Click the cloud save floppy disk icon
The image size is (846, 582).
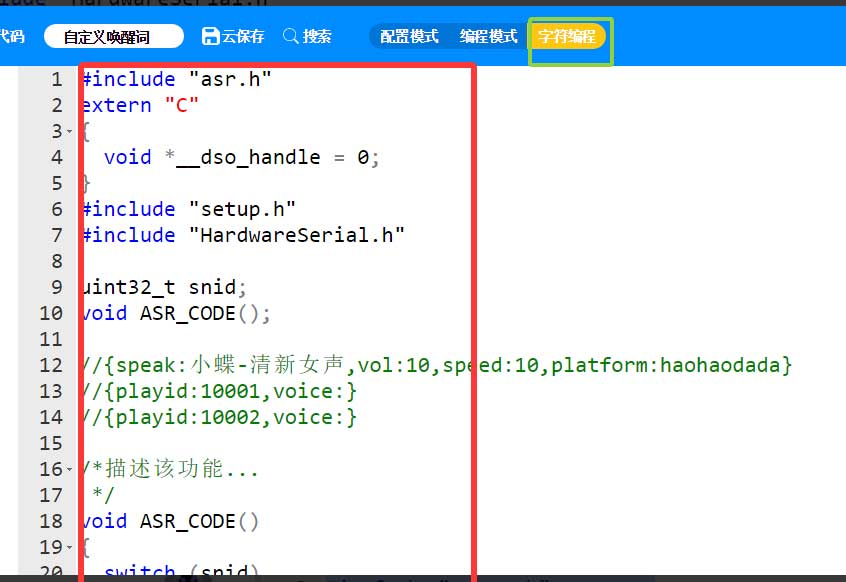(211, 36)
